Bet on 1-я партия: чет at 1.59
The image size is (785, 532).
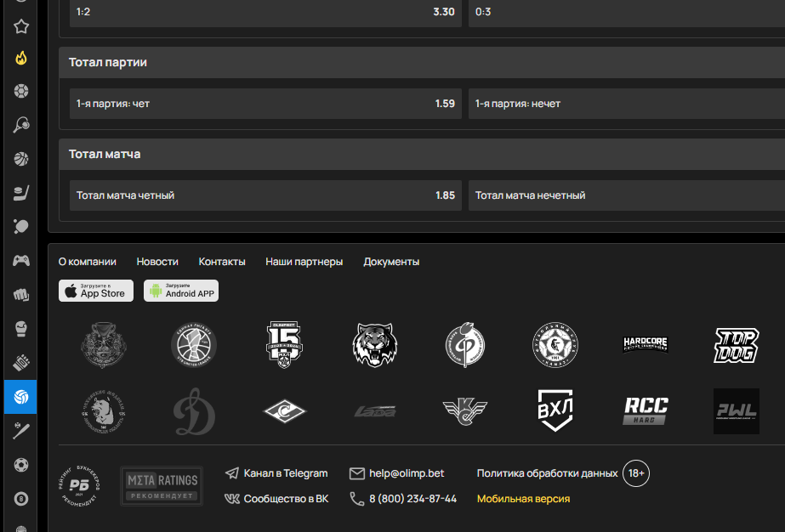coord(265,104)
